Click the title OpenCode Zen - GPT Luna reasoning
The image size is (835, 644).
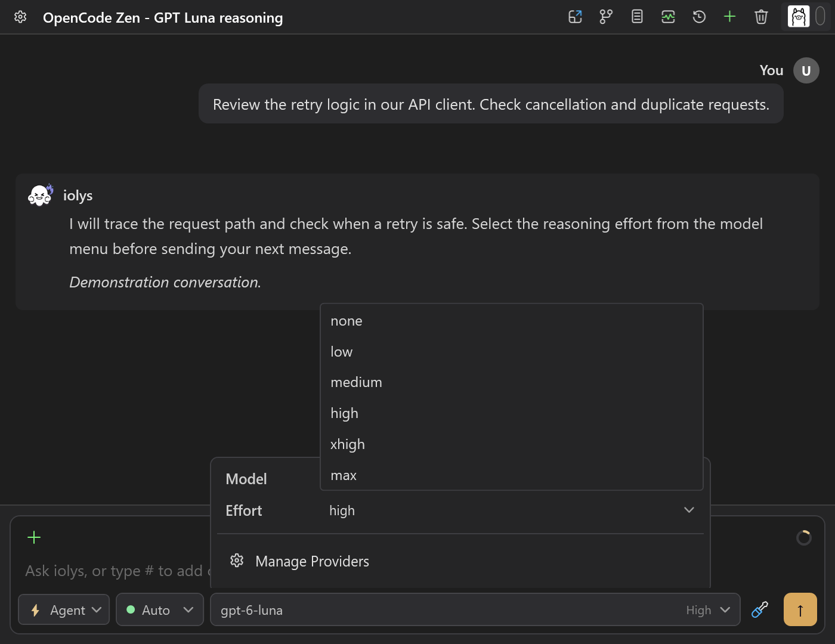(163, 18)
